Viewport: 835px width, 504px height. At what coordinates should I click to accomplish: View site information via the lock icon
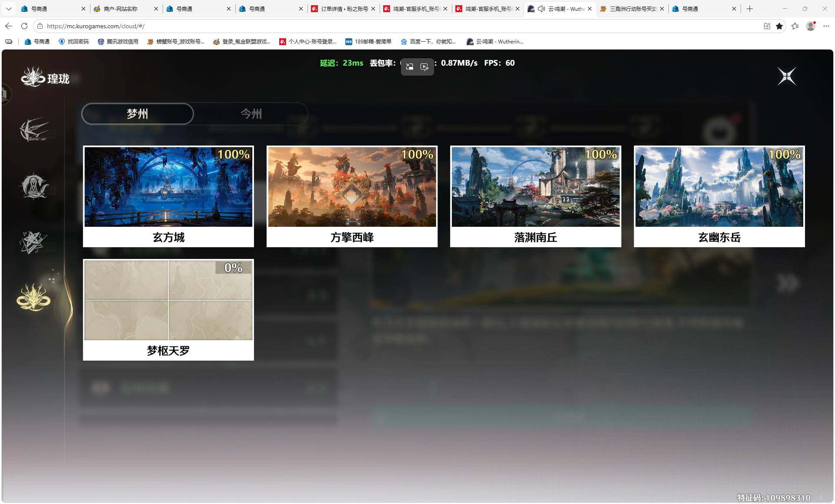tap(40, 26)
